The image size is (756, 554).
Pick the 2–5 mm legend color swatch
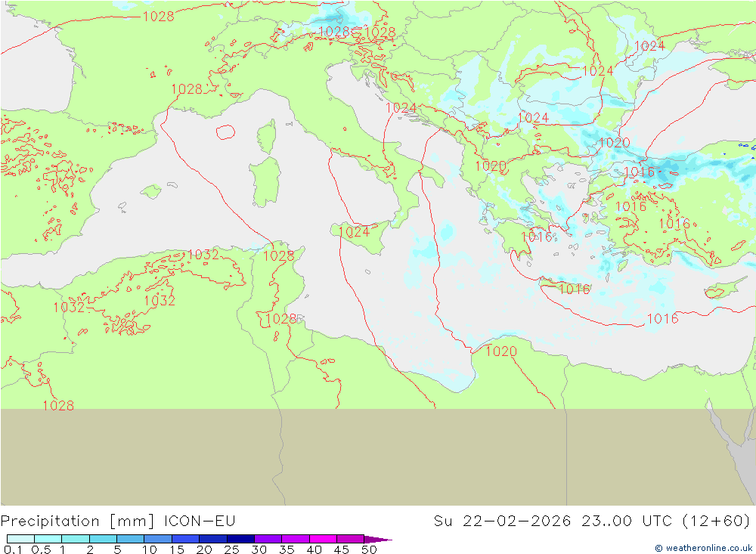[103, 539]
